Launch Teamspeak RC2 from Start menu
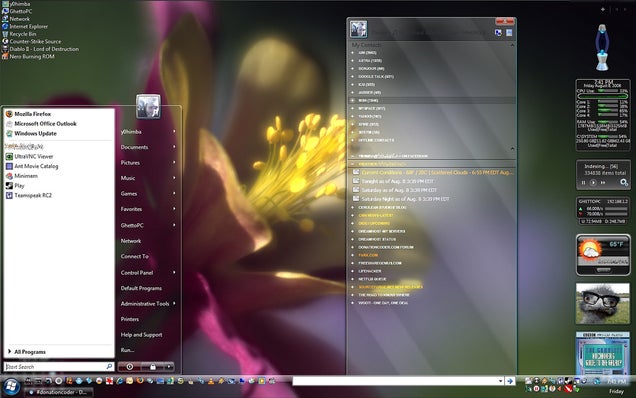Screen dimensions: 636x398 coord(33,195)
